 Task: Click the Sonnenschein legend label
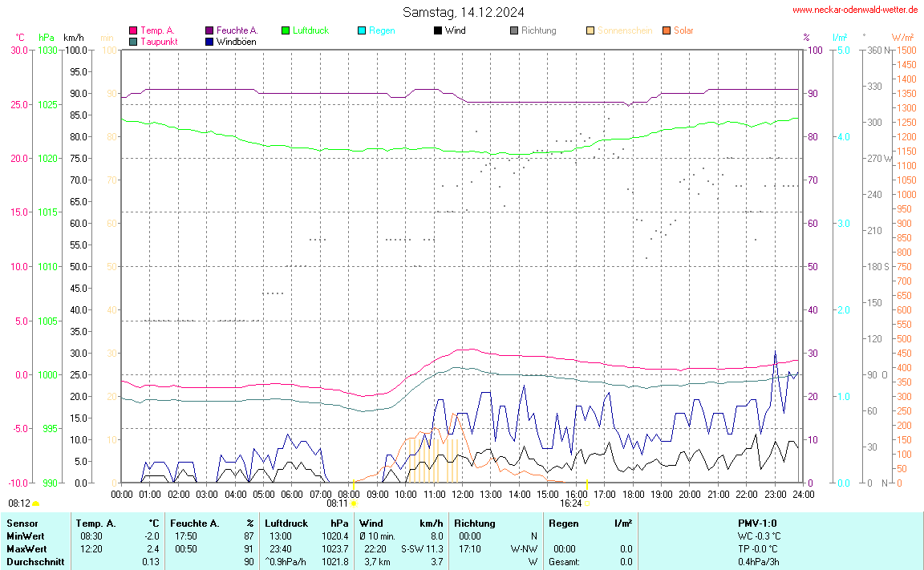(624, 30)
